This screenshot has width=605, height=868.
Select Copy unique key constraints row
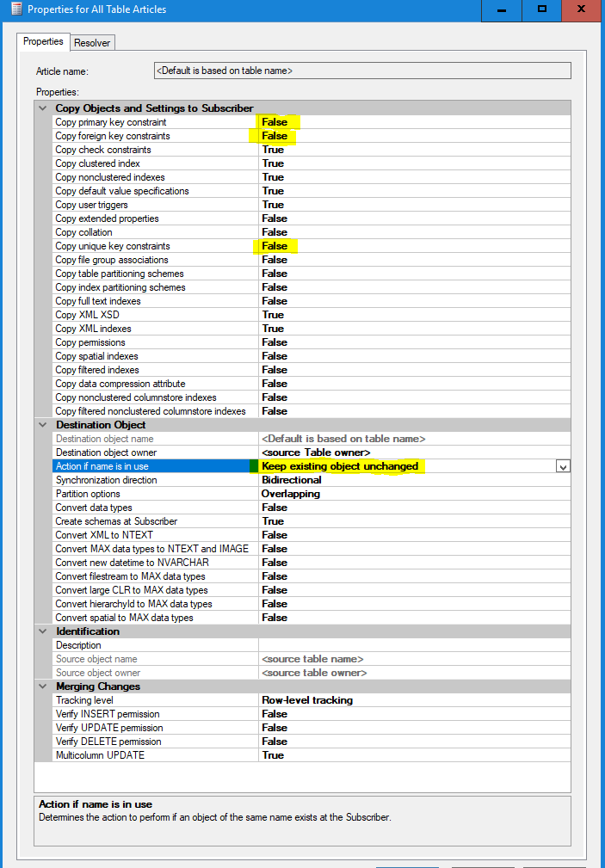tap(312, 246)
